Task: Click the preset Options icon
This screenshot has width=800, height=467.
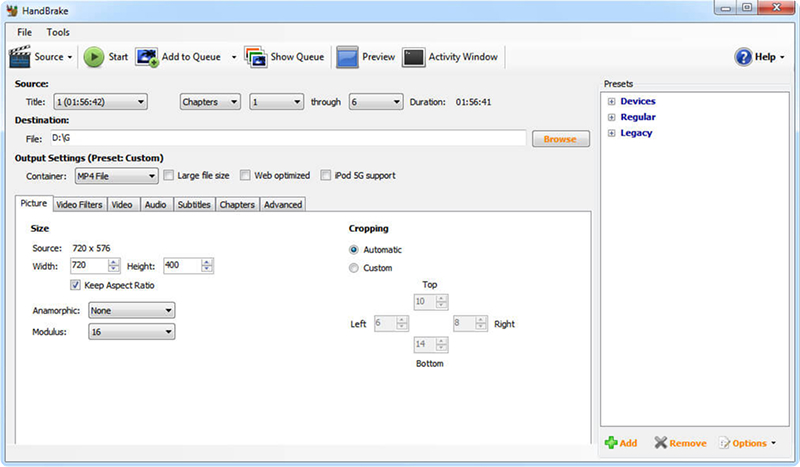Action: (724, 443)
